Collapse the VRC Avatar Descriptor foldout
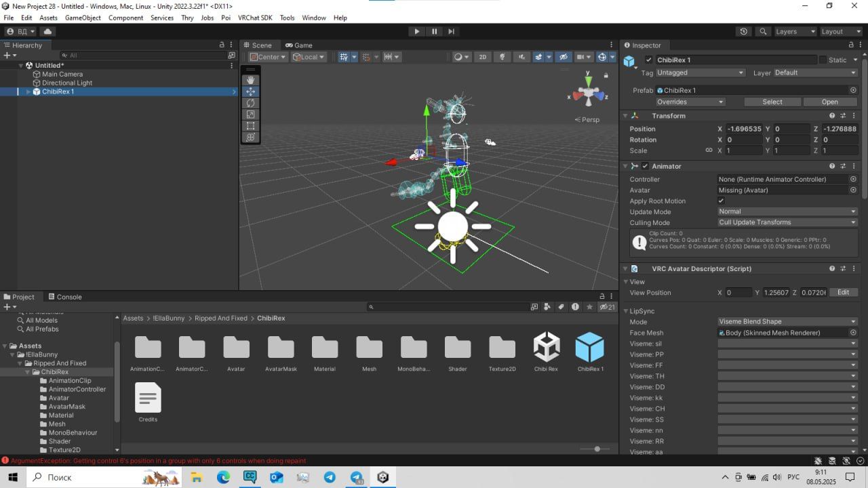868x488 pixels. tap(625, 269)
